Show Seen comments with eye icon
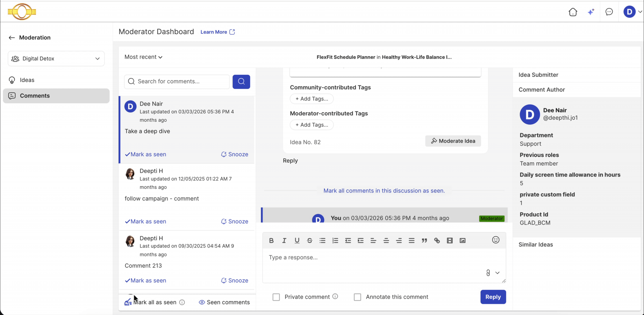Viewport: 644px width, 315px height. (x=224, y=302)
